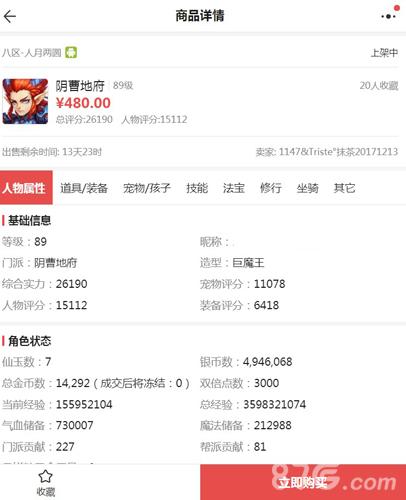Viewport: 406px width, 500px height.
Task: Switch to the 技能 tab
Action: coord(197,188)
